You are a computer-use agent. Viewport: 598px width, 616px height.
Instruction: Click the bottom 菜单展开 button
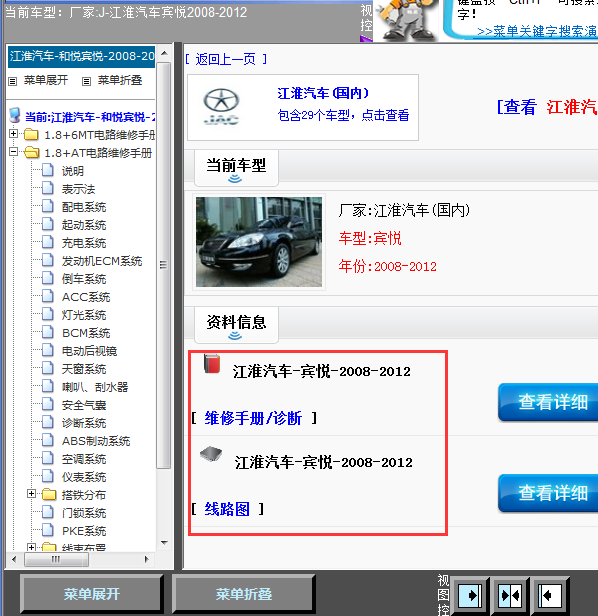pyautogui.click(x=92, y=594)
